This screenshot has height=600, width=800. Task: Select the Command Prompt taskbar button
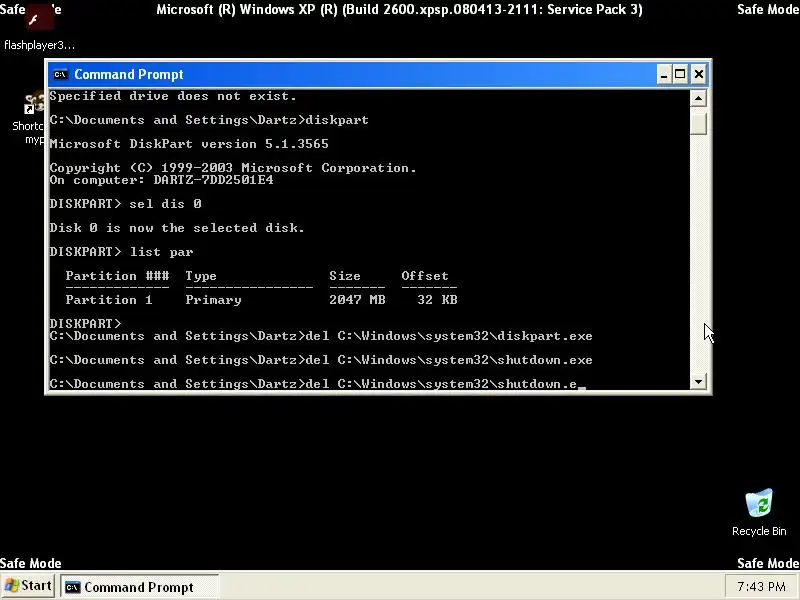click(139, 587)
